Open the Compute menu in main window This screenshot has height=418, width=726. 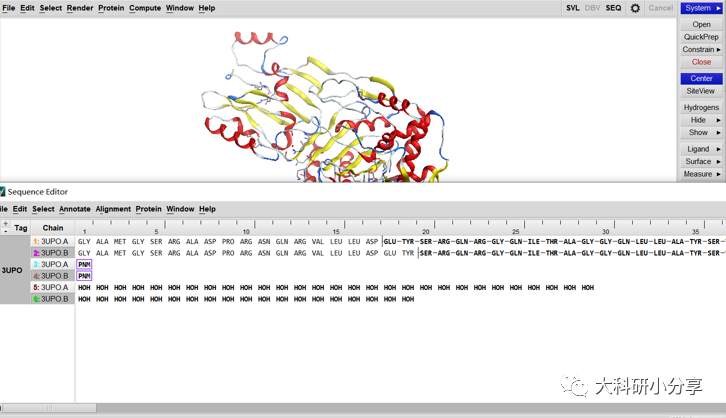coord(145,8)
